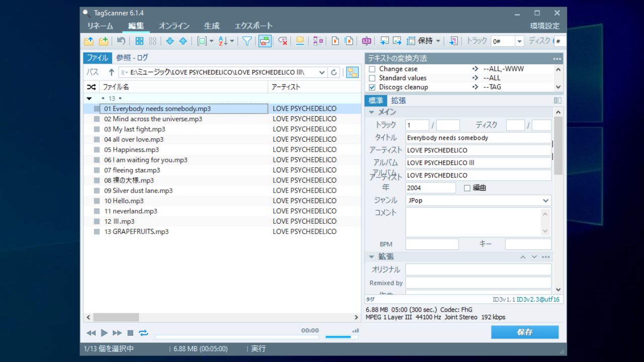The height and width of the screenshot is (362, 644).
Task: Click the filter funnel icon
Action: pos(247,41)
